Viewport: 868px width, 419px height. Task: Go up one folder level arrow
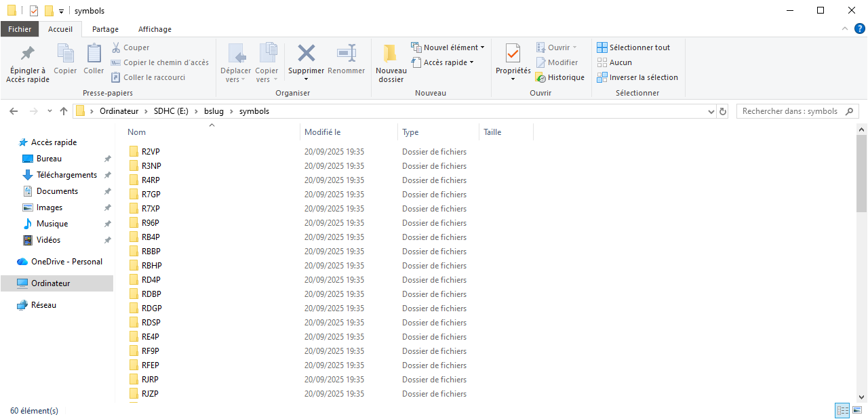coord(64,111)
